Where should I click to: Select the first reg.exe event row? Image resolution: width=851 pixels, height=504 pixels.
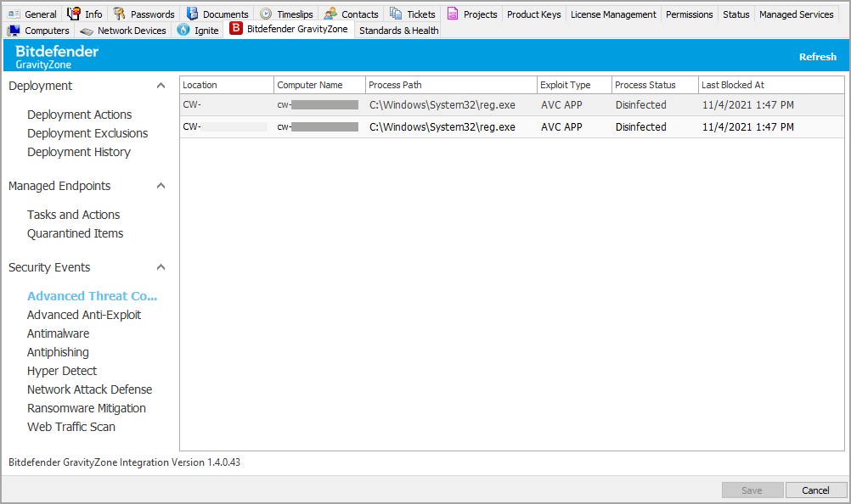pos(442,105)
